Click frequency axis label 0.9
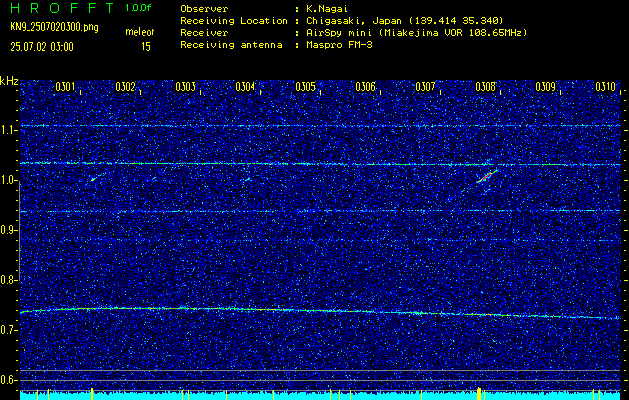This screenshot has height=400, width=629. 8,230
